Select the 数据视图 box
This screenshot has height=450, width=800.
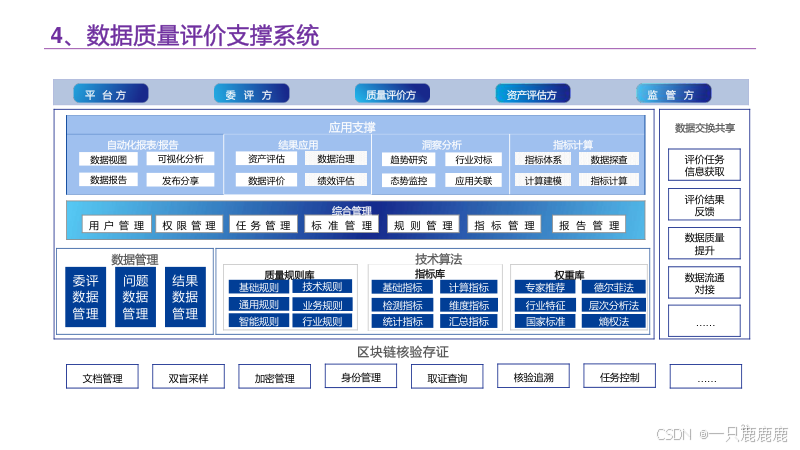click(x=108, y=160)
